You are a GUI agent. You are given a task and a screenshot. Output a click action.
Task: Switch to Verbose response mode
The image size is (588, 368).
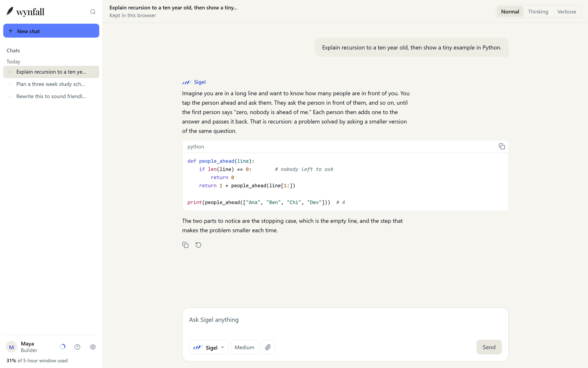click(x=566, y=12)
